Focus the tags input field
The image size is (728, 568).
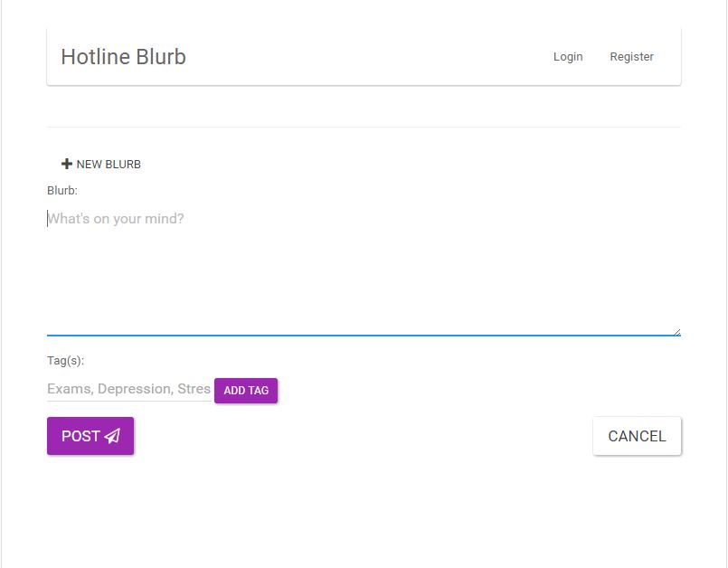[x=129, y=389]
